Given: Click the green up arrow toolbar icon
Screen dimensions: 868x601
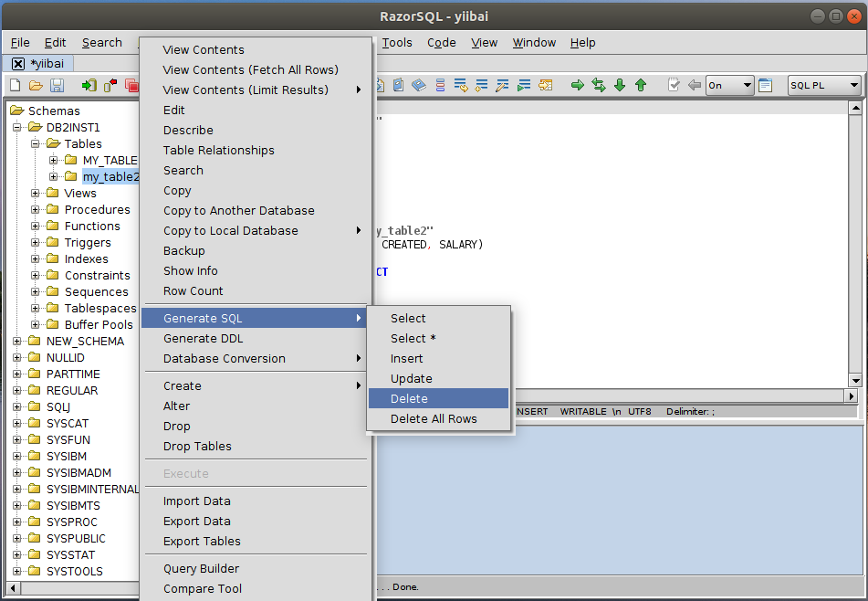Looking at the screenshot, I should click(x=641, y=85).
